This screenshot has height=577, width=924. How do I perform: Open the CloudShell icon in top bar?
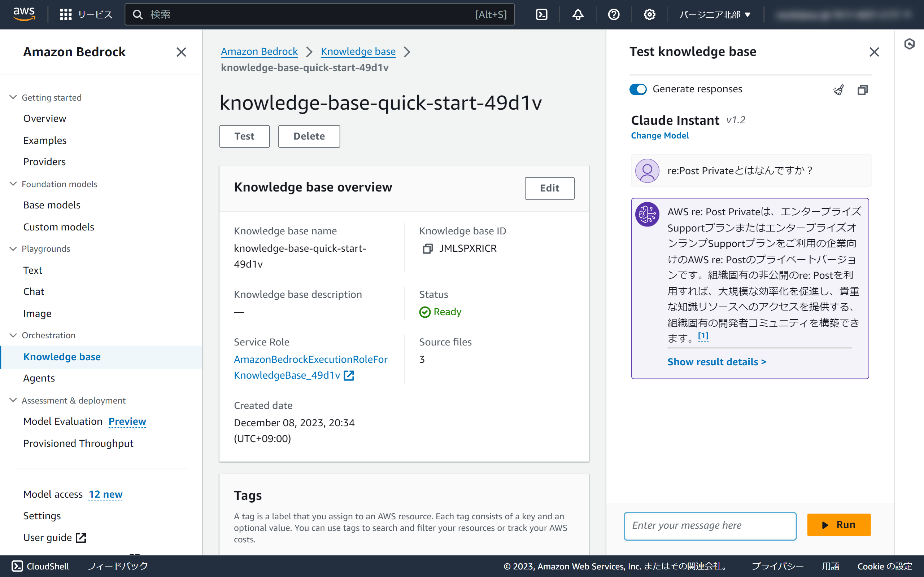point(541,14)
